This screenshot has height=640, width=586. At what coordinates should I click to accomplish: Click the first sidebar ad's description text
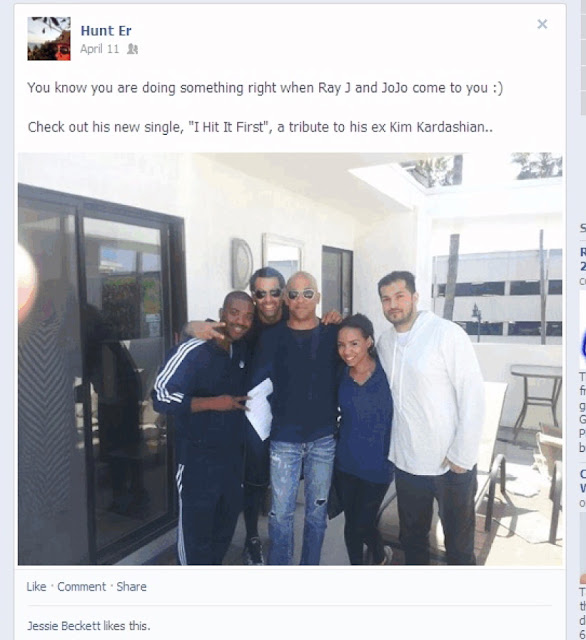click(x=583, y=412)
